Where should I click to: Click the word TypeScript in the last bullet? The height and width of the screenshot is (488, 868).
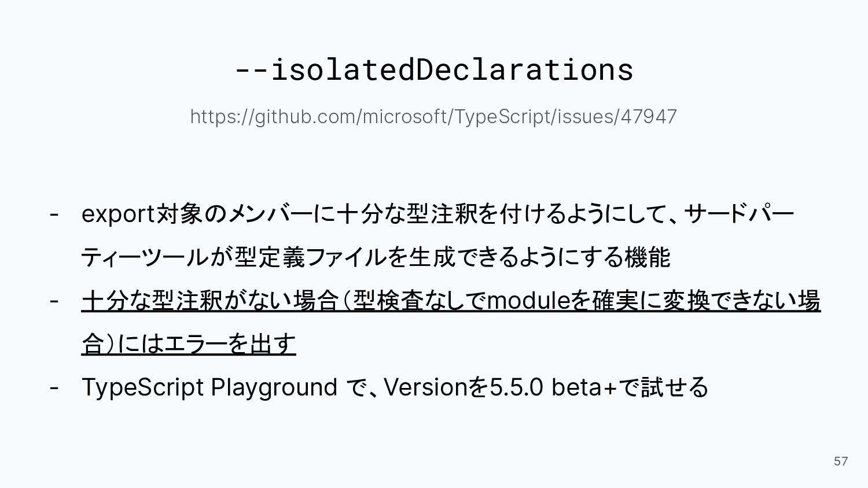tap(143, 387)
